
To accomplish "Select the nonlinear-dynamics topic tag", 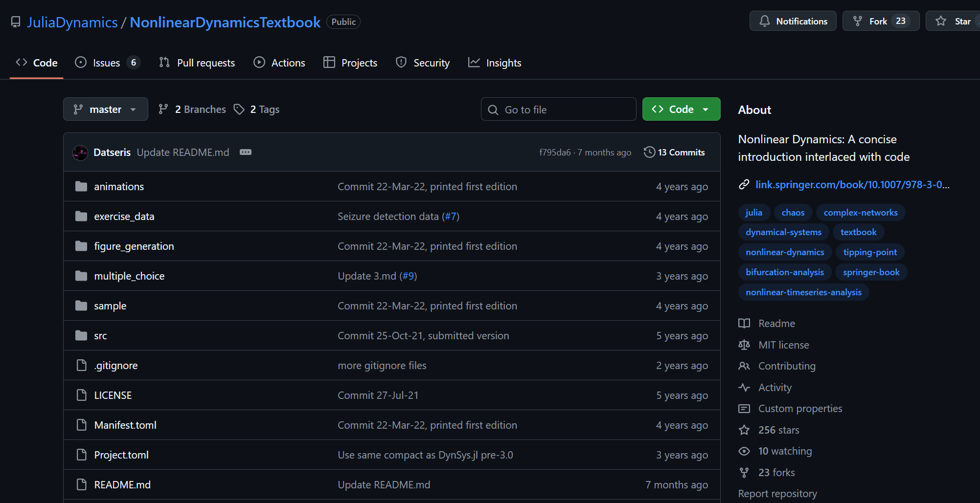I will tap(785, 252).
